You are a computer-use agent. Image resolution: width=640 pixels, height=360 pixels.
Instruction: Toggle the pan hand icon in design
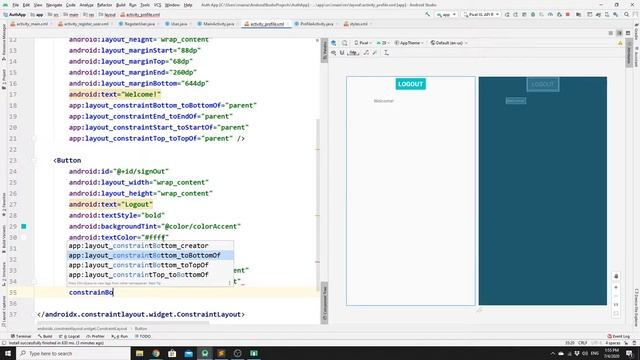[x=616, y=276]
